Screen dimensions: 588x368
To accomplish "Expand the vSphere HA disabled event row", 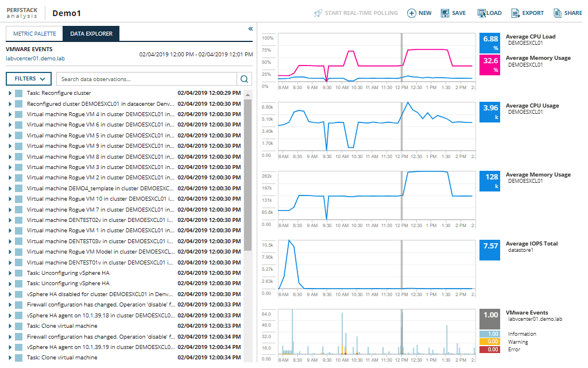I will point(10,294).
